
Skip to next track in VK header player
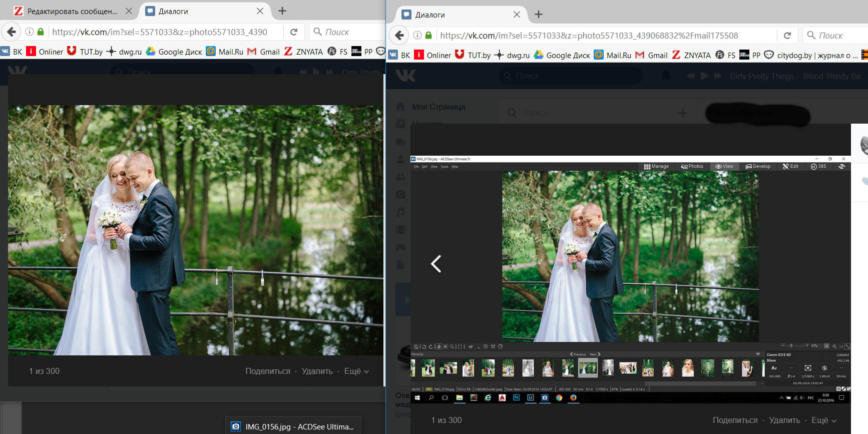click(717, 76)
